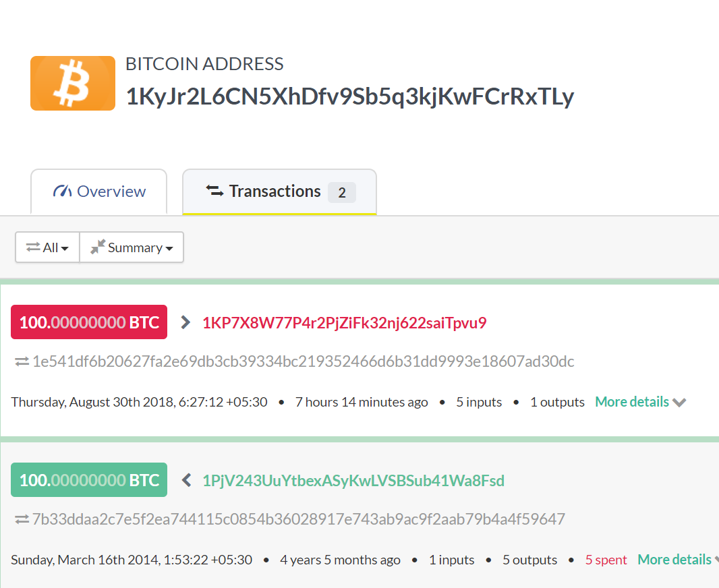Open transaction hash starting with 7b33ddaa
Screen dimensions: 719x588
coord(299,520)
